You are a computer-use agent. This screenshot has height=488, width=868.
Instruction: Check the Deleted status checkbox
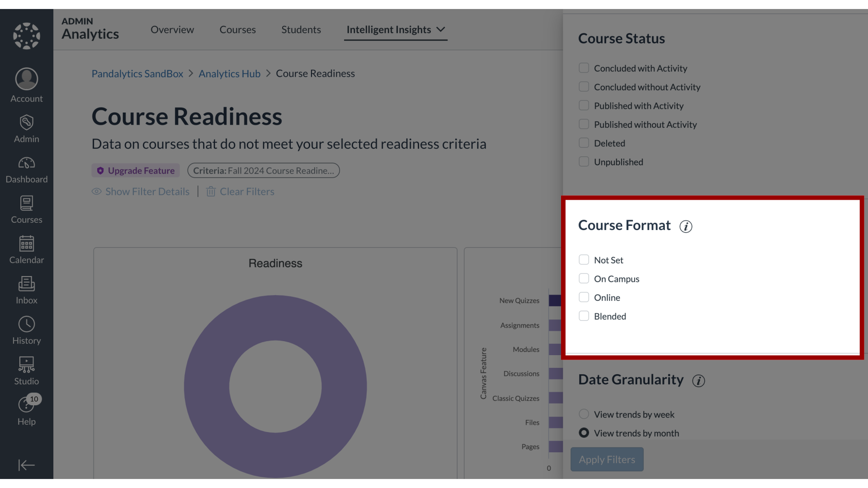click(584, 143)
